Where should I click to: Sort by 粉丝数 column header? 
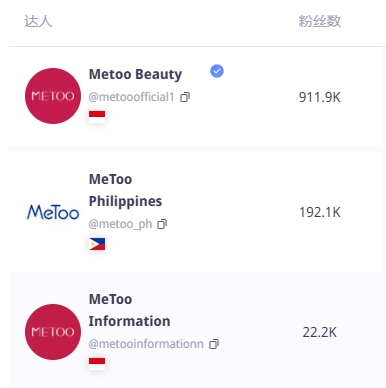coord(320,21)
